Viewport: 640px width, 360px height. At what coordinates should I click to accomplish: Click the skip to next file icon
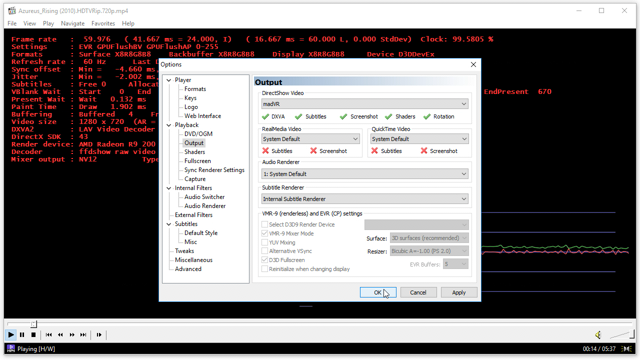83,335
